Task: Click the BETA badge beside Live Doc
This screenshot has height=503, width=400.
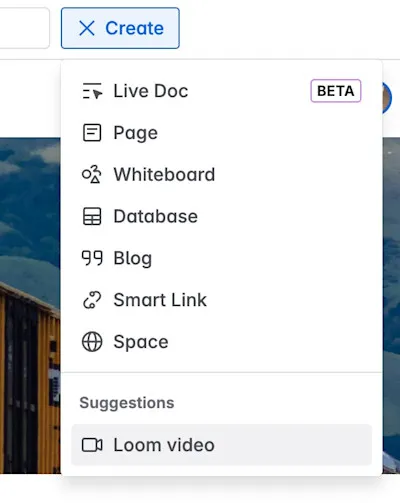Action: (336, 91)
